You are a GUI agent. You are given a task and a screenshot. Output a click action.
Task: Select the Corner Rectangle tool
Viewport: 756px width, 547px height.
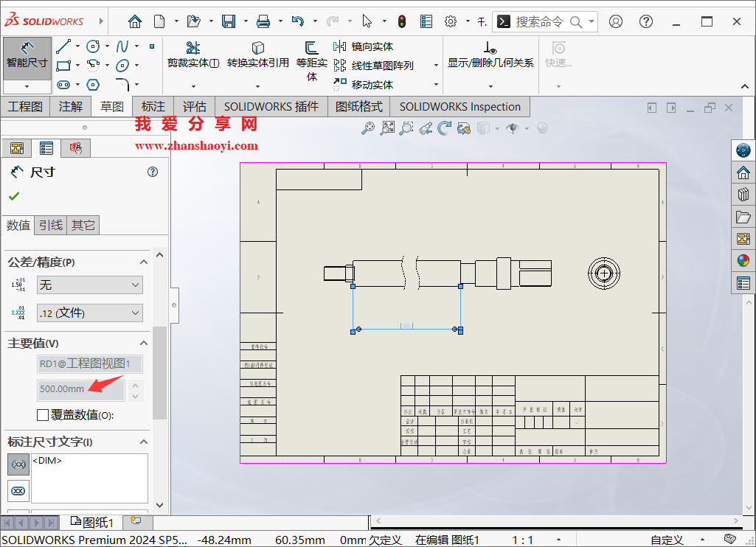click(64, 66)
